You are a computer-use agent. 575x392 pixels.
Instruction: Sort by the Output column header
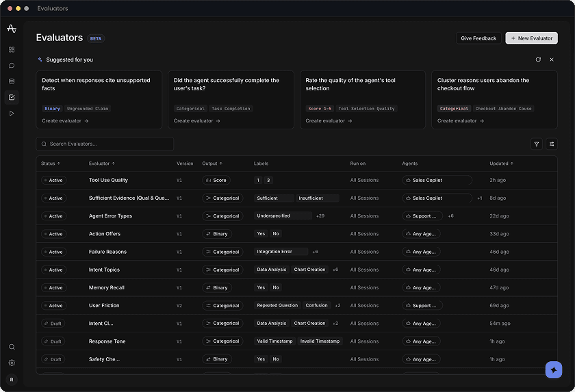coord(212,164)
